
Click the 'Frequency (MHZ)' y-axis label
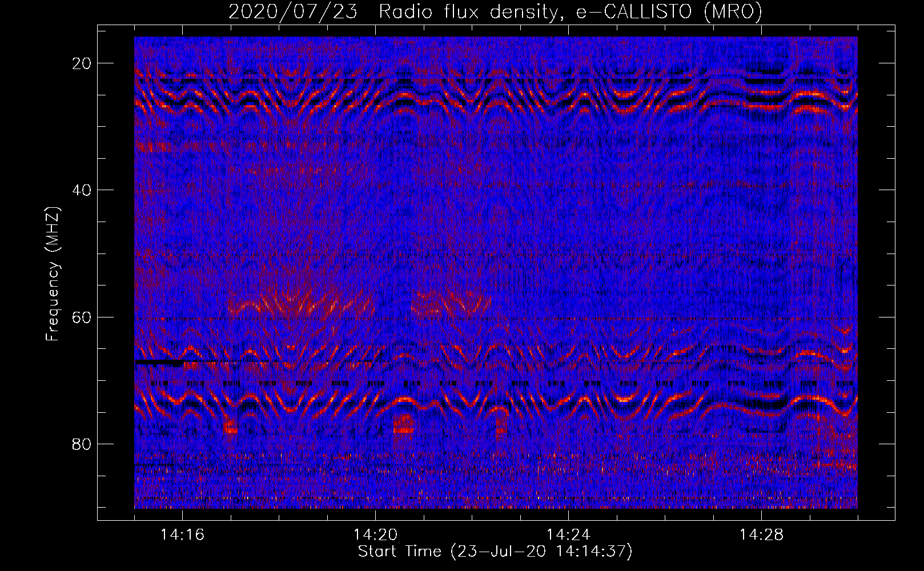point(53,274)
